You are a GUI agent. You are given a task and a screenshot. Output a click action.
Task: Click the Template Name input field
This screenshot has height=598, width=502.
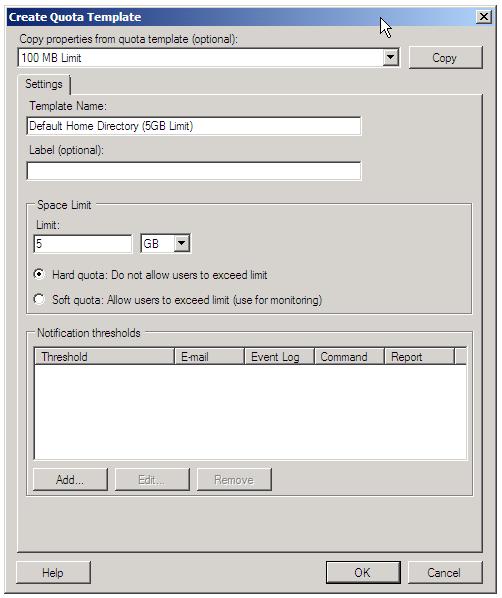click(x=194, y=126)
